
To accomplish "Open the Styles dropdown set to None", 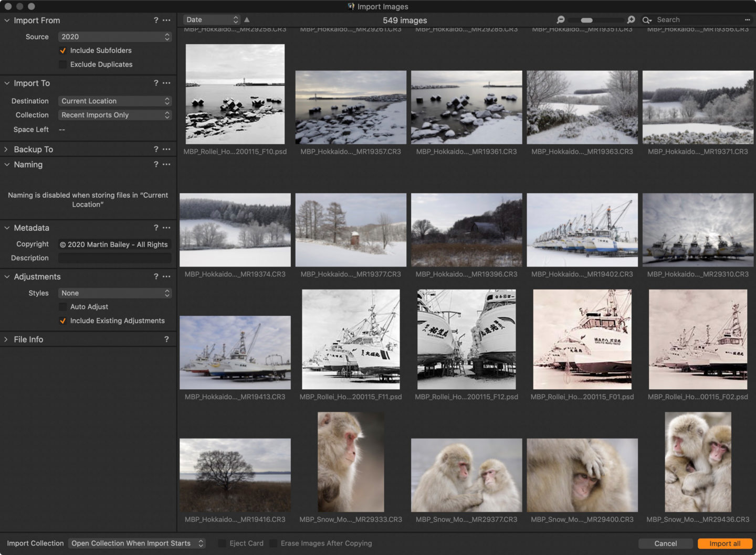I will (114, 293).
